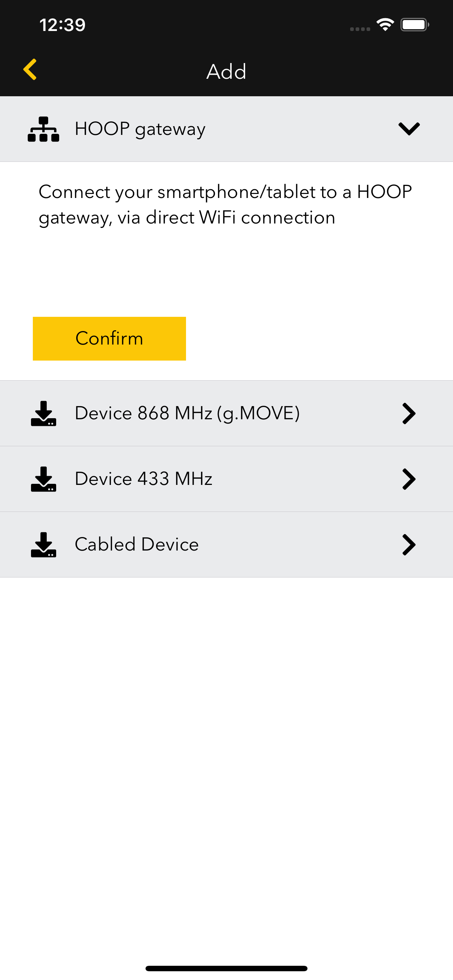Image resolution: width=453 pixels, height=980 pixels.
Task: Tap the Add page title
Action: [226, 71]
